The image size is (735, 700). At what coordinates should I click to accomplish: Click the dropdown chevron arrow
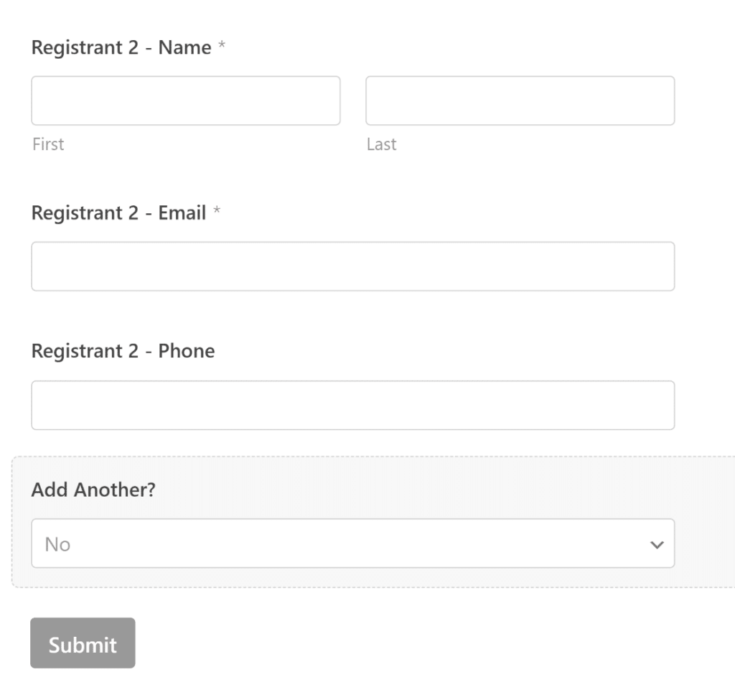point(657,543)
